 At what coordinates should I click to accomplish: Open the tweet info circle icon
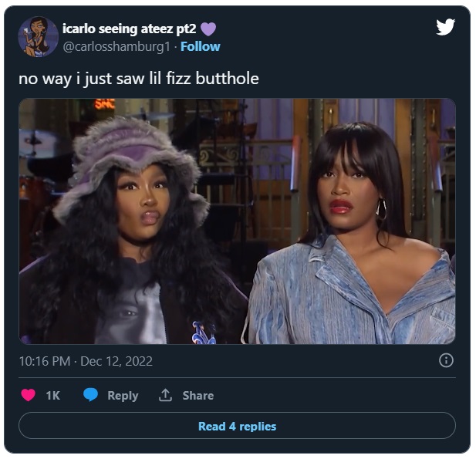[x=446, y=361]
